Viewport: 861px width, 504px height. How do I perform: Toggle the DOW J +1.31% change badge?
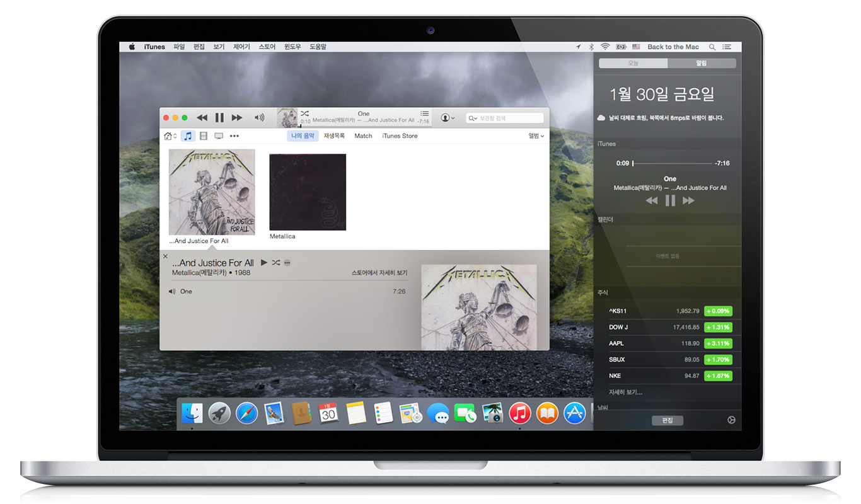point(718,328)
